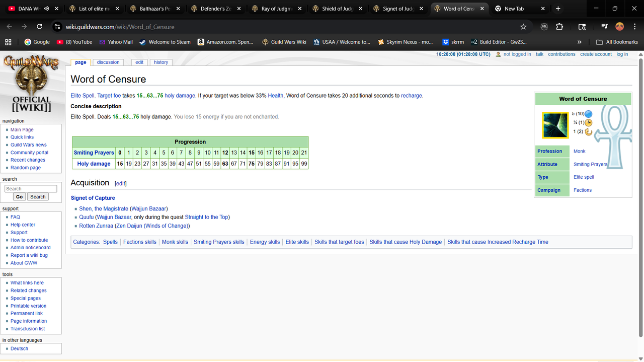Open the Google bookmark
Image resolution: width=644 pixels, height=362 pixels.
pos(37,42)
